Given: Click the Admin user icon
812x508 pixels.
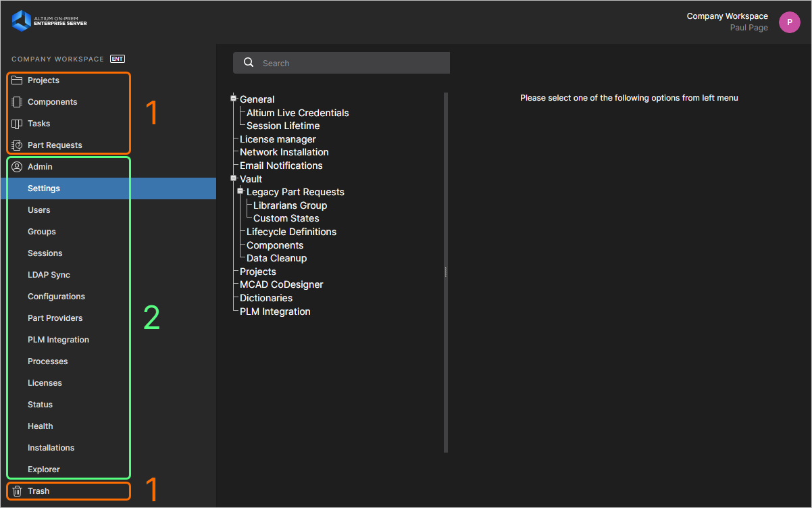Looking at the screenshot, I should coord(17,167).
